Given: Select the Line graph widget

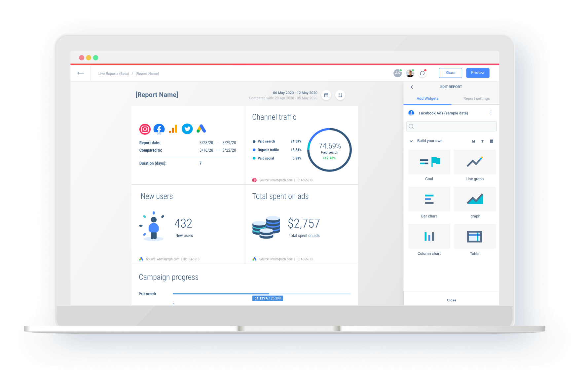Looking at the screenshot, I should [x=475, y=162].
